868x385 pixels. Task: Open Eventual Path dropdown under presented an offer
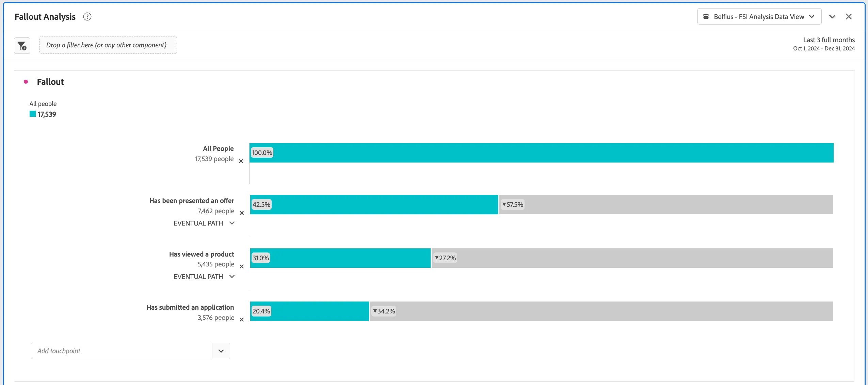[204, 223]
